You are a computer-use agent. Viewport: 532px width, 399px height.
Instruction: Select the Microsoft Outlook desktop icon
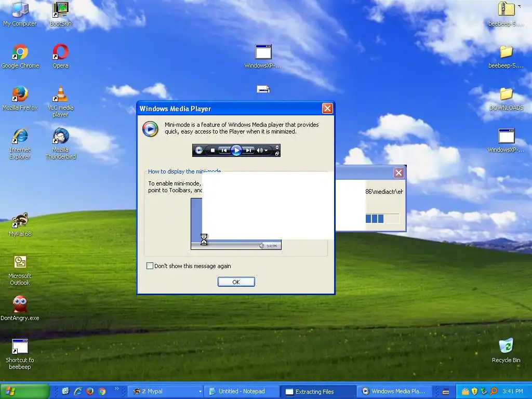(20, 270)
